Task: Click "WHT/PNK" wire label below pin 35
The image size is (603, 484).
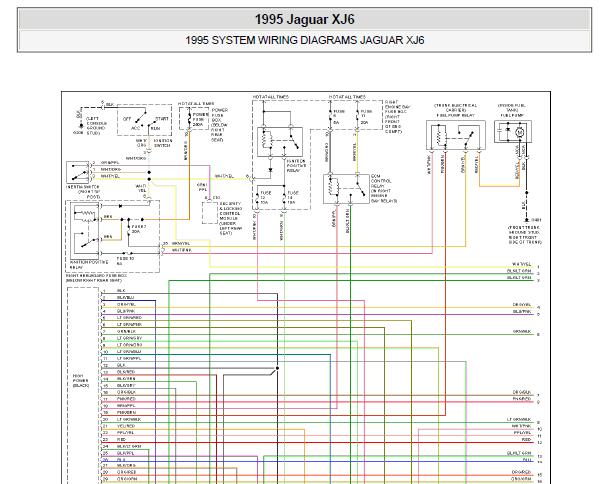Action: pos(182,250)
